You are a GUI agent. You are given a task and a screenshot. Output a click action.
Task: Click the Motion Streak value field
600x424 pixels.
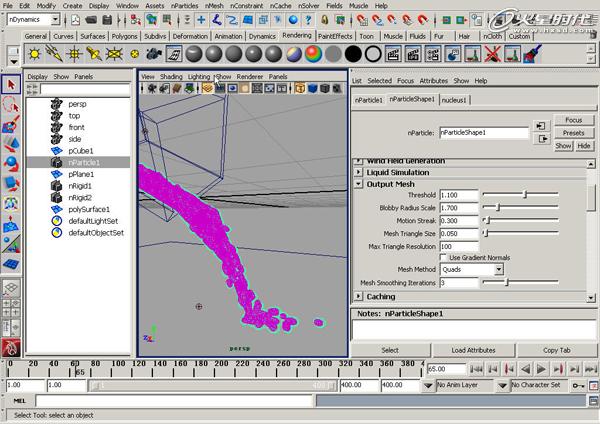459,221
